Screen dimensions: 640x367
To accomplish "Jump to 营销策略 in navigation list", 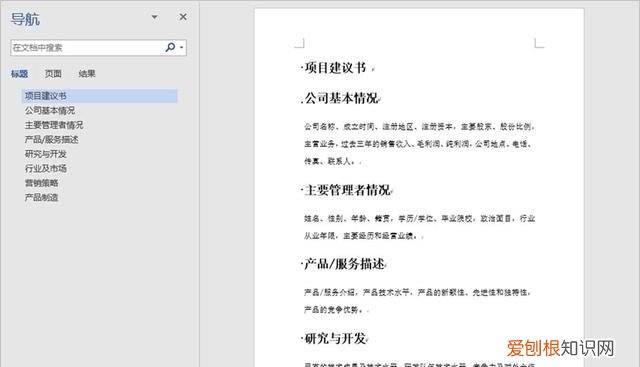I will click(41, 183).
